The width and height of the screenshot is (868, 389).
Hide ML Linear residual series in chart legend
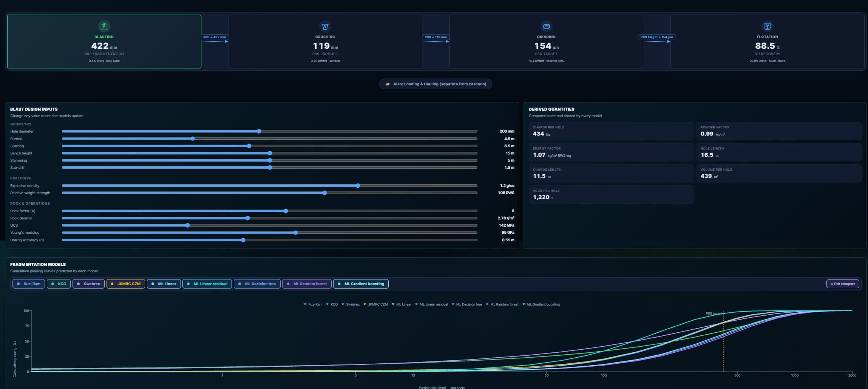click(431, 304)
